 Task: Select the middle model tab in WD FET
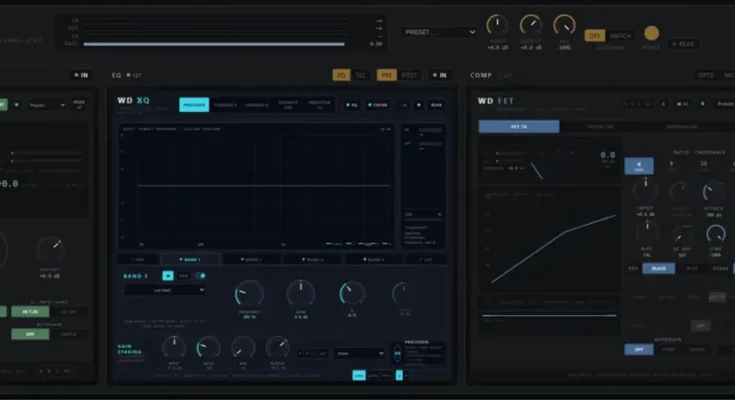600,127
